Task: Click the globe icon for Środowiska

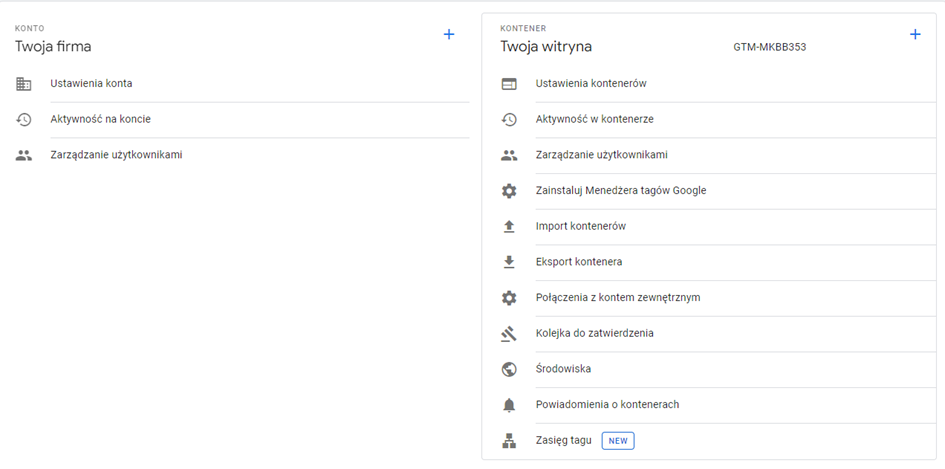Action: coord(509,369)
